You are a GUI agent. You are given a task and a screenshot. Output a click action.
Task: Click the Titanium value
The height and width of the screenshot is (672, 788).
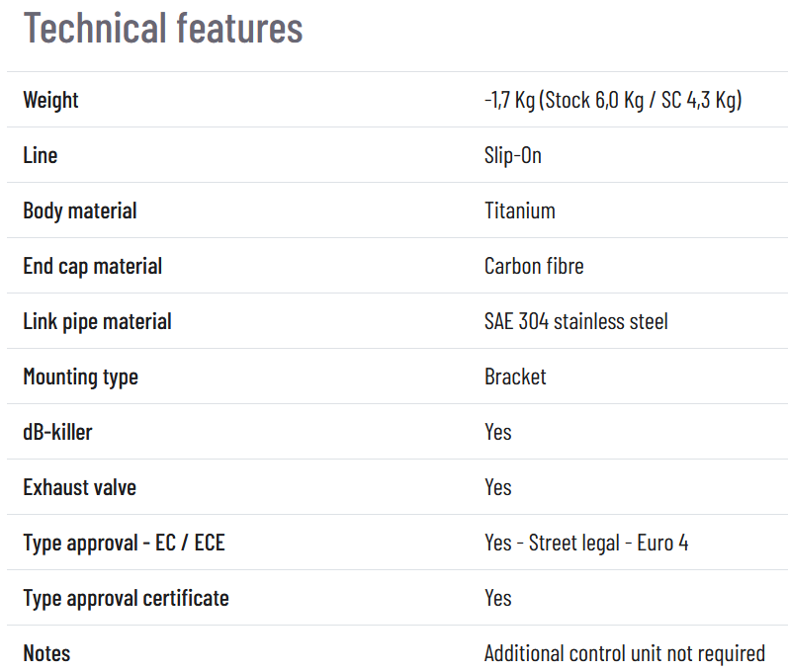tap(519, 210)
